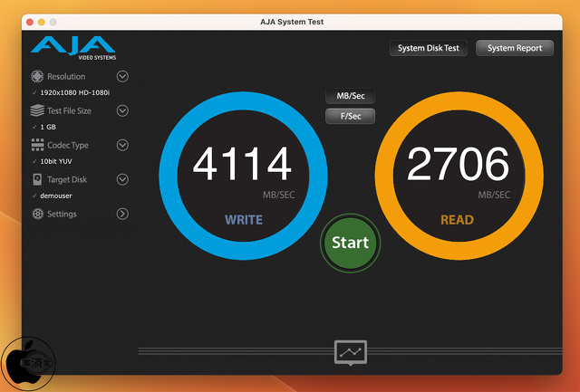The width and height of the screenshot is (580, 392).
Task: Expand the Codec Type dropdown chevron
Action: tap(122, 145)
